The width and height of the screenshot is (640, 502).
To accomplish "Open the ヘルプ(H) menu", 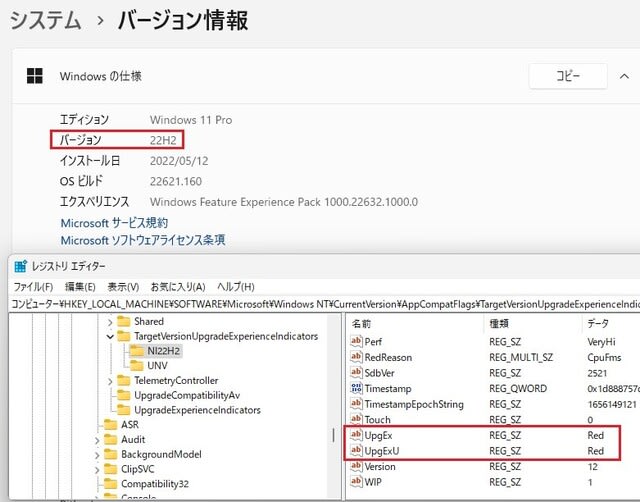I will point(236,287).
